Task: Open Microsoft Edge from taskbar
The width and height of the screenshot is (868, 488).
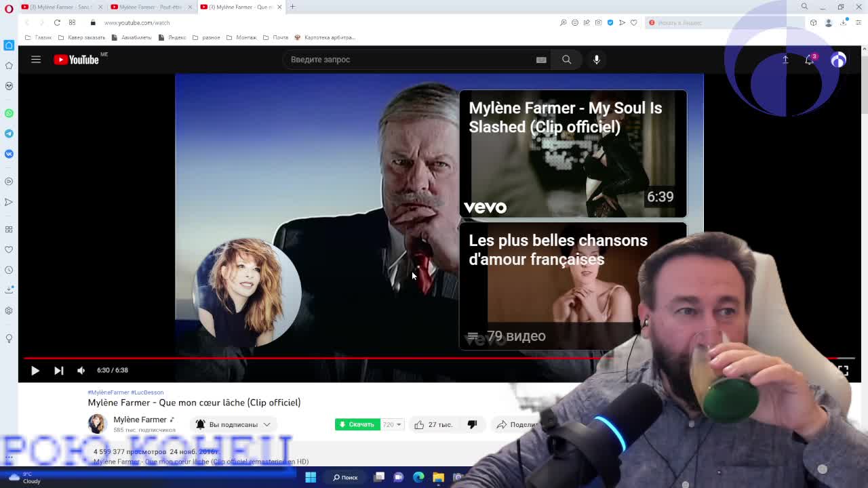Action: tap(418, 477)
